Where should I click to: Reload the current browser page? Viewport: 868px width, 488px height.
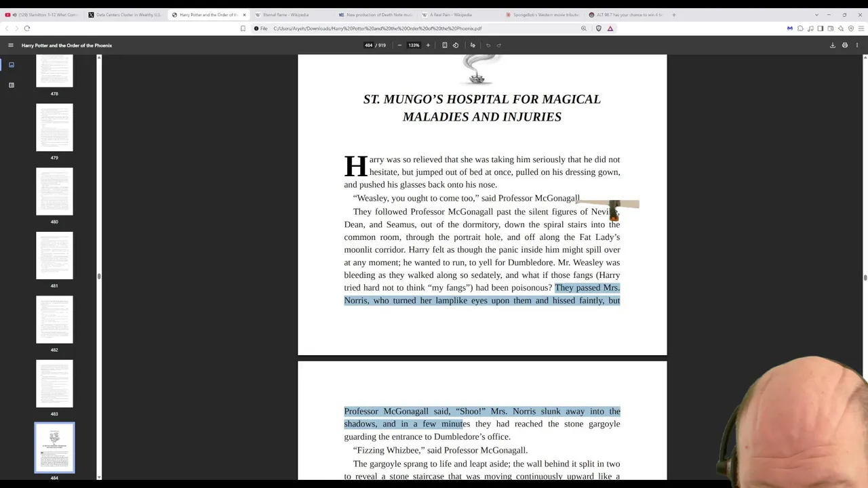pos(27,28)
